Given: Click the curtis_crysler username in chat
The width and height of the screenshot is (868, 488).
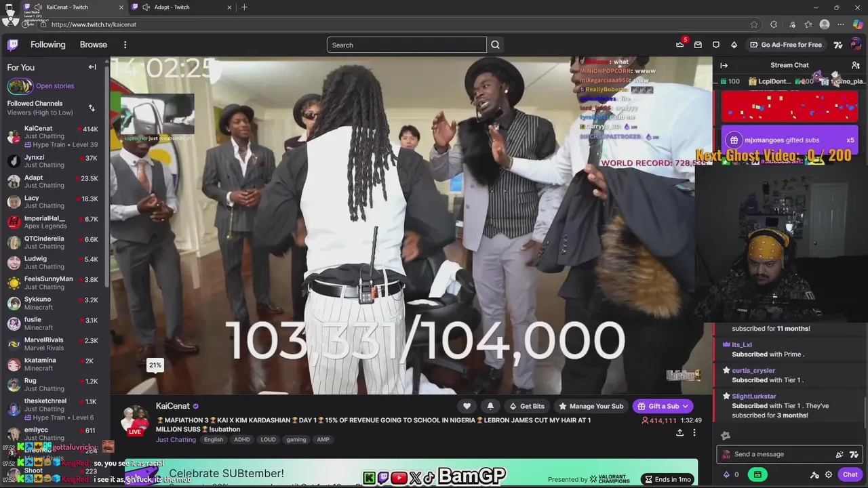Looking at the screenshot, I should click(x=753, y=371).
